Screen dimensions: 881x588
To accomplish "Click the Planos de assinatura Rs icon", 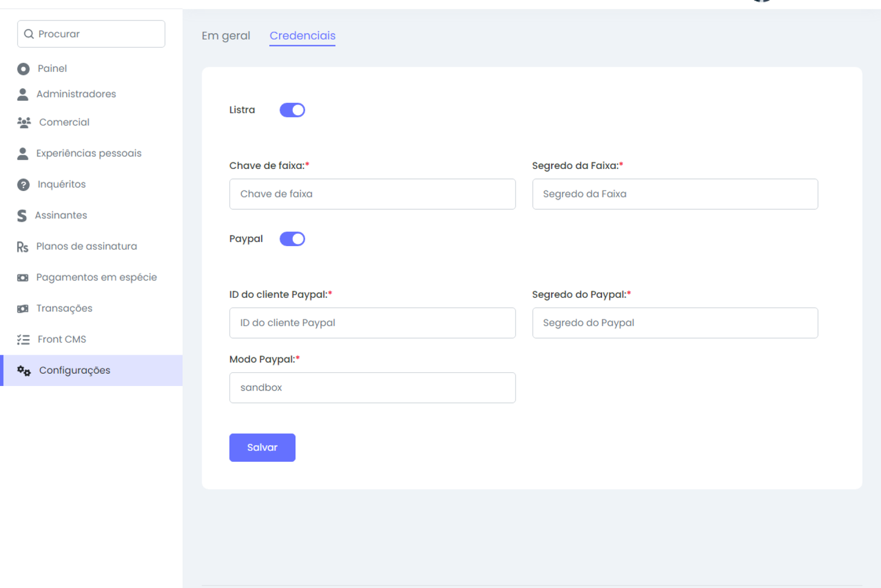I will 23,247.
